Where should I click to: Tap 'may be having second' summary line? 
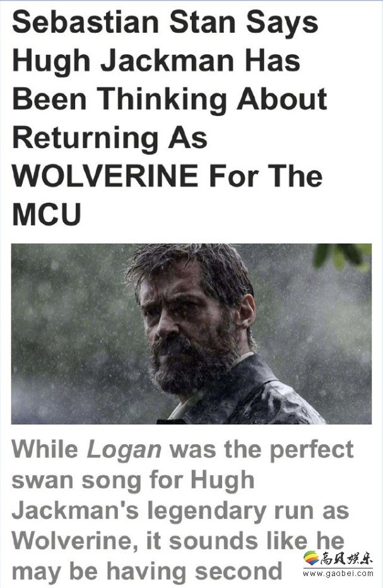(x=147, y=571)
